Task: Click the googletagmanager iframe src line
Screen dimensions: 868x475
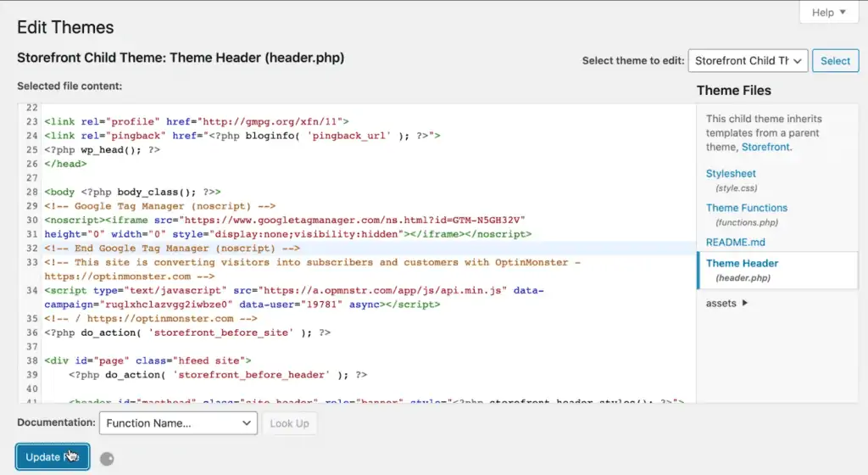Action: tap(285, 221)
